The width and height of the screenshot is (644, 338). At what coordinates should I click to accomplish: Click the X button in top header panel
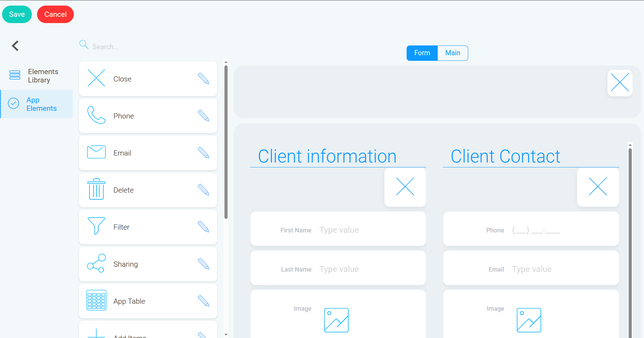pyautogui.click(x=620, y=83)
